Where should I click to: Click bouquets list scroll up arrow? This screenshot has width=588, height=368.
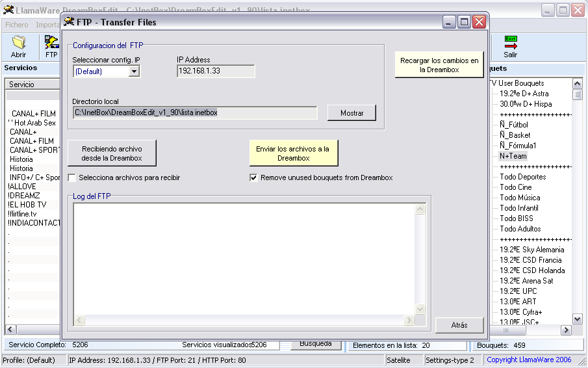(x=578, y=83)
